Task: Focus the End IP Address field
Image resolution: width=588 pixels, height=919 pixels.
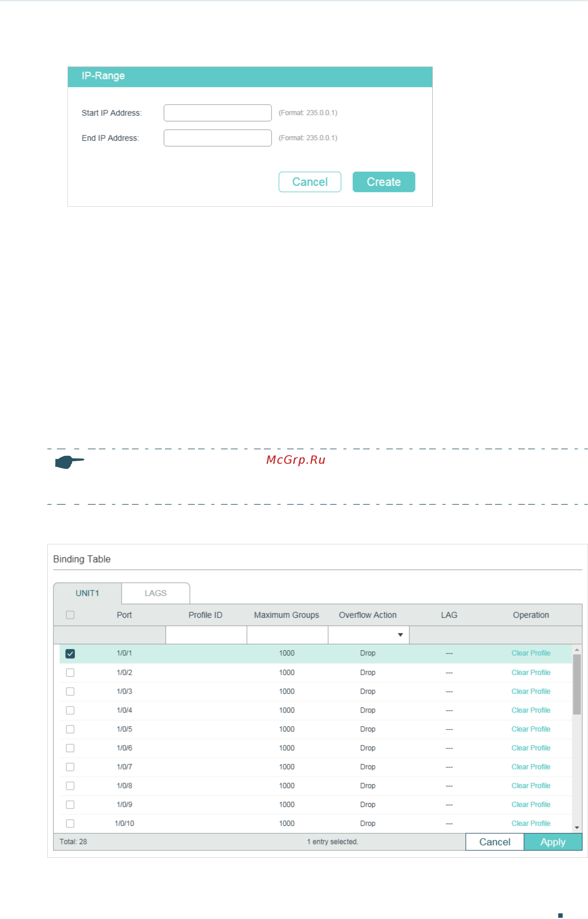Action: click(x=218, y=138)
